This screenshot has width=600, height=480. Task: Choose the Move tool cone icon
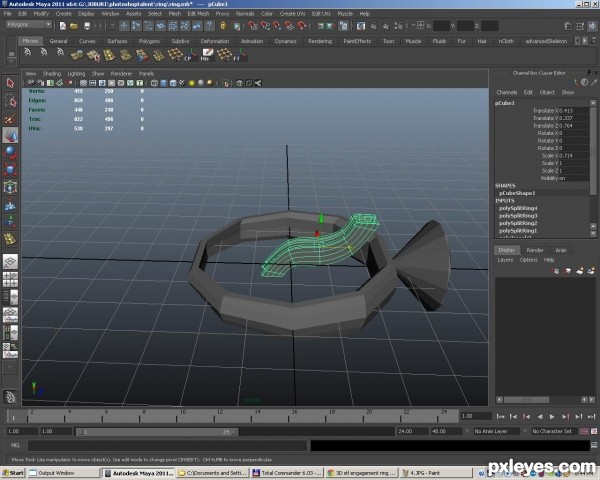point(10,136)
